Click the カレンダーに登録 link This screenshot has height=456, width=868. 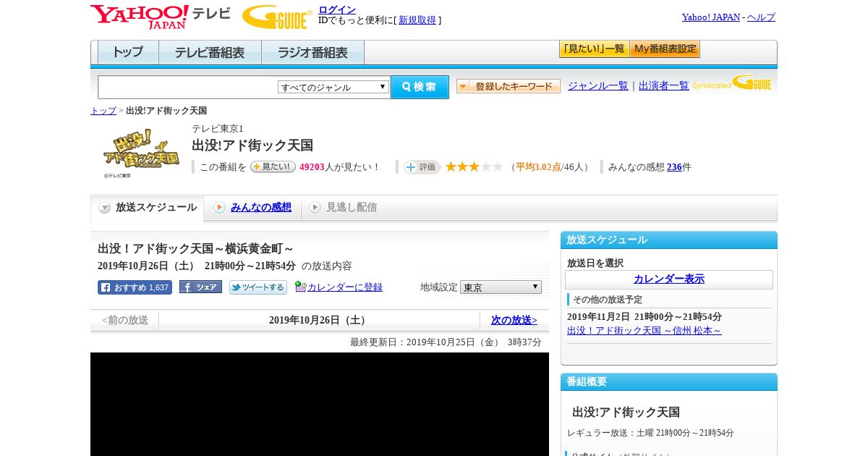tap(345, 287)
